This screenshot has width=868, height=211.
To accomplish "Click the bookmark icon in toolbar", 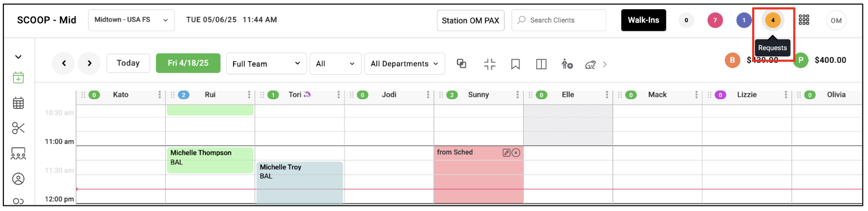I will pos(515,64).
